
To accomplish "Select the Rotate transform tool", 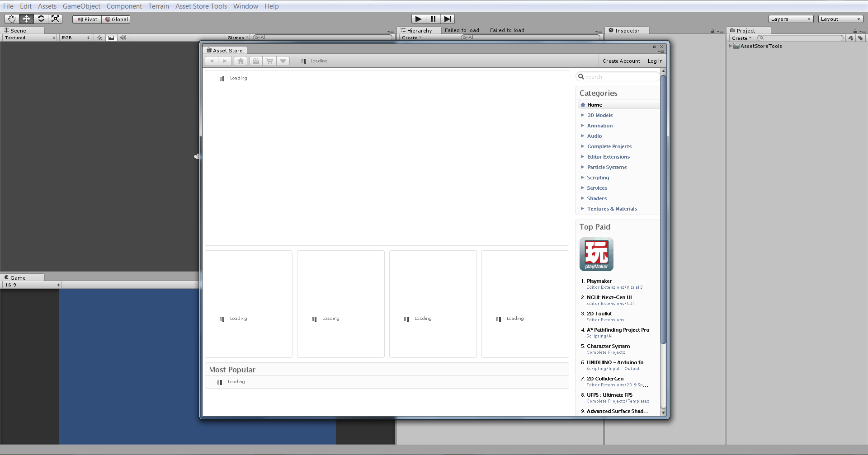I will click(x=41, y=19).
